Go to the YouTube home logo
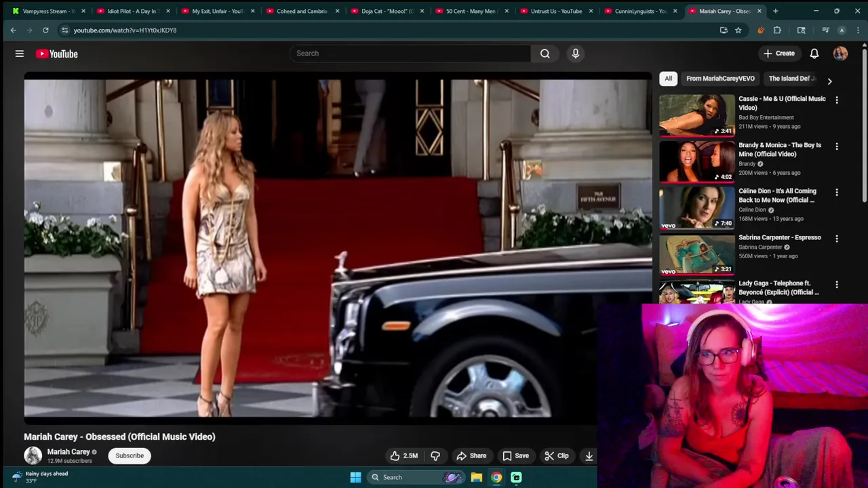The width and height of the screenshot is (868, 488). [x=57, y=54]
